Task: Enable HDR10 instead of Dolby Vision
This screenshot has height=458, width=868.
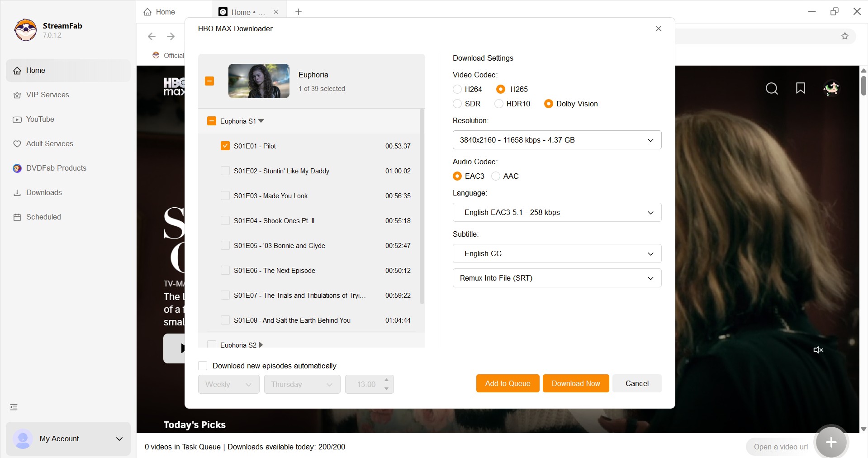Action: (498, 104)
